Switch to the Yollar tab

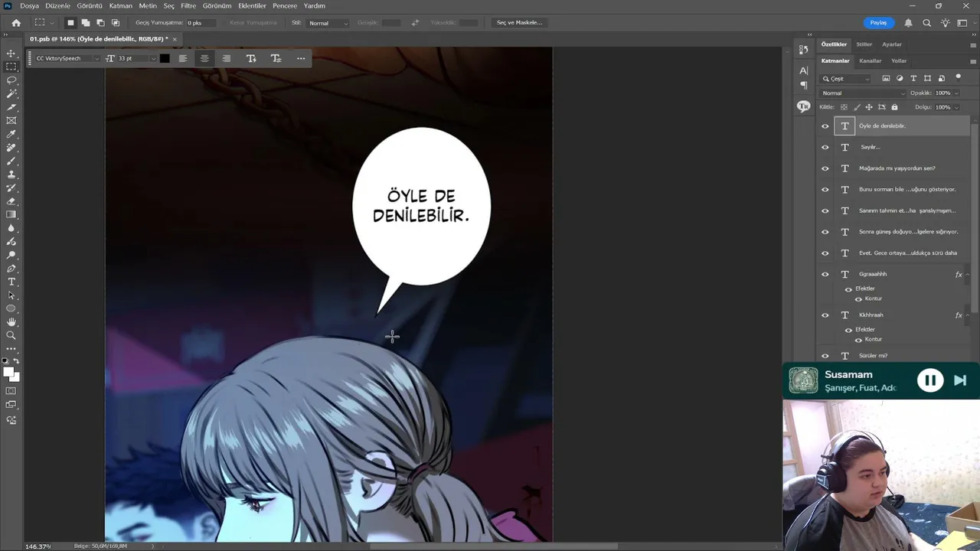(899, 60)
